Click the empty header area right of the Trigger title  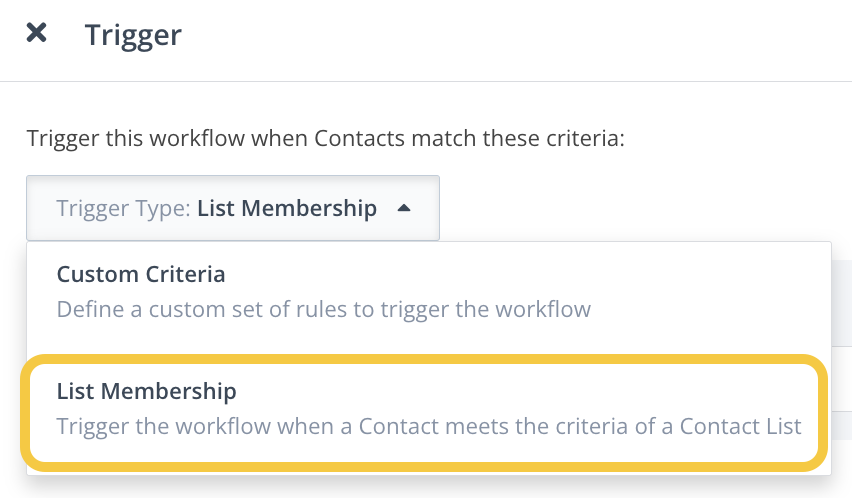point(516,35)
